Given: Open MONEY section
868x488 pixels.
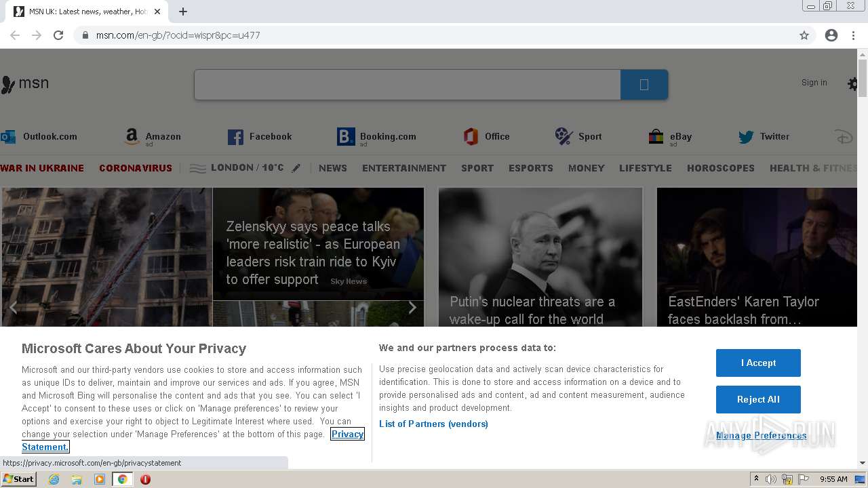Looking at the screenshot, I should click(x=587, y=168).
